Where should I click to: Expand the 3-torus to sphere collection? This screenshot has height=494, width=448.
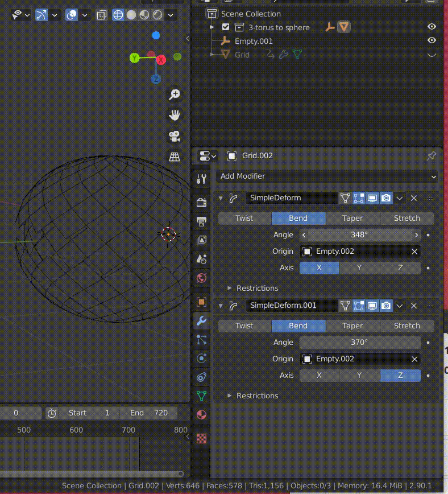tap(212, 27)
